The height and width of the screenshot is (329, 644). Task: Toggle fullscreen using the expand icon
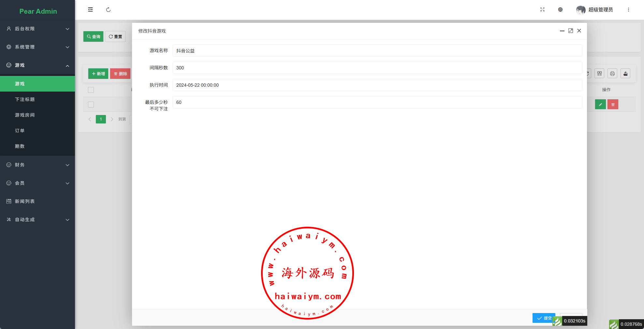pyautogui.click(x=542, y=10)
